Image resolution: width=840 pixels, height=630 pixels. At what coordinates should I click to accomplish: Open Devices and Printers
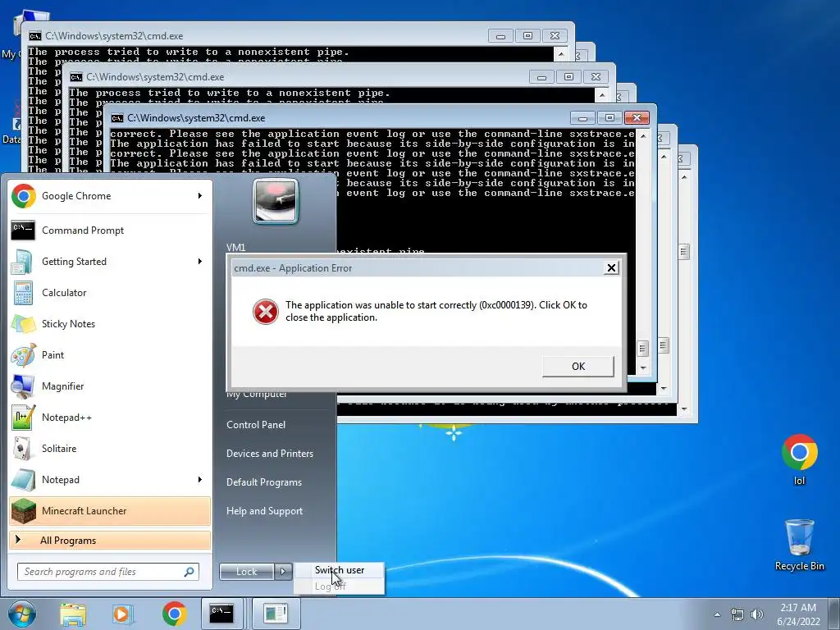tap(269, 453)
